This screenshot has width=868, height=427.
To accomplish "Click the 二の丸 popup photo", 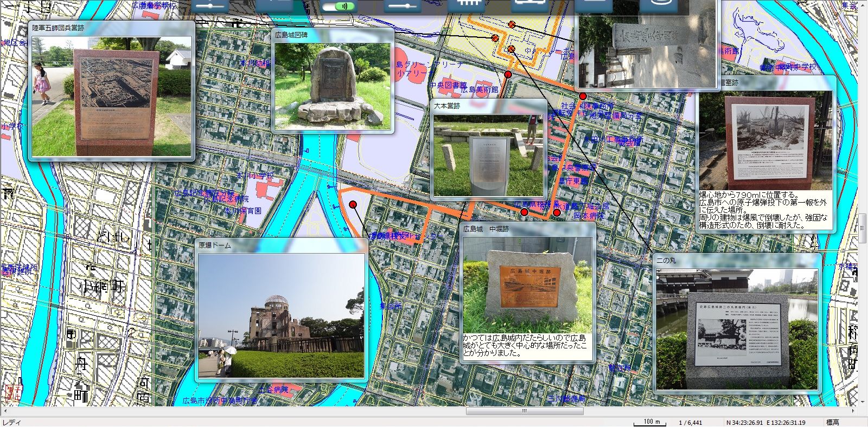I will pos(736,329).
